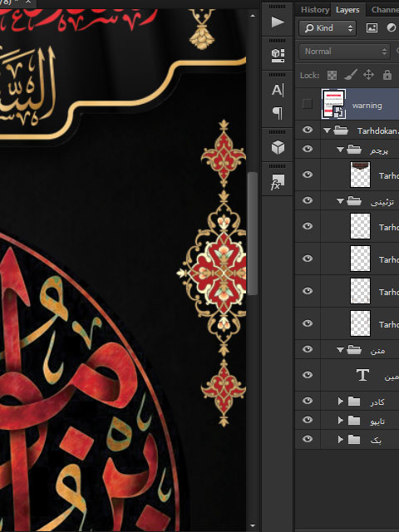
Task: Click canvas scrollbar up arrow
Action: click(252, 16)
